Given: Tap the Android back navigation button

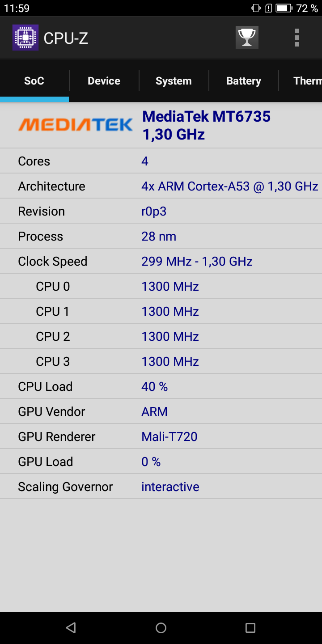Looking at the screenshot, I should 71,628.
